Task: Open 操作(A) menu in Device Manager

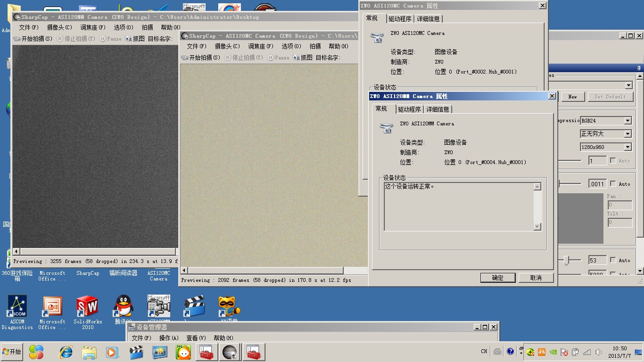Action: click(x=169, y=338)
